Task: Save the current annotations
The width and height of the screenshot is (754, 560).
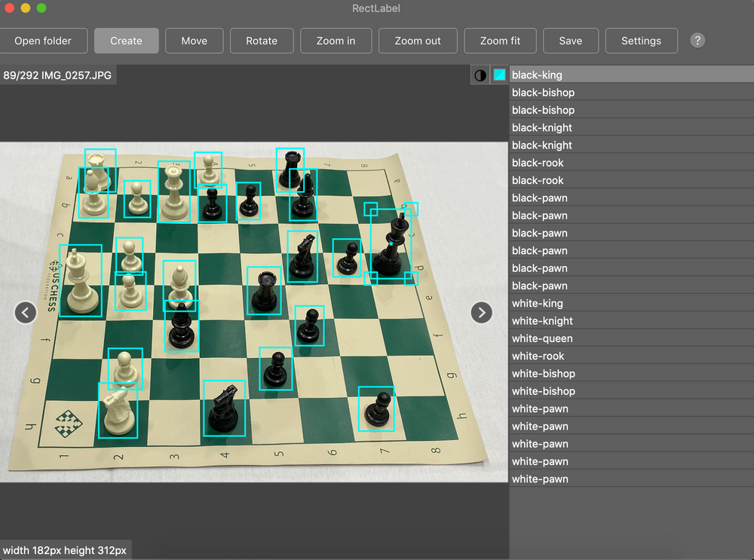Action: pos(571,40)
